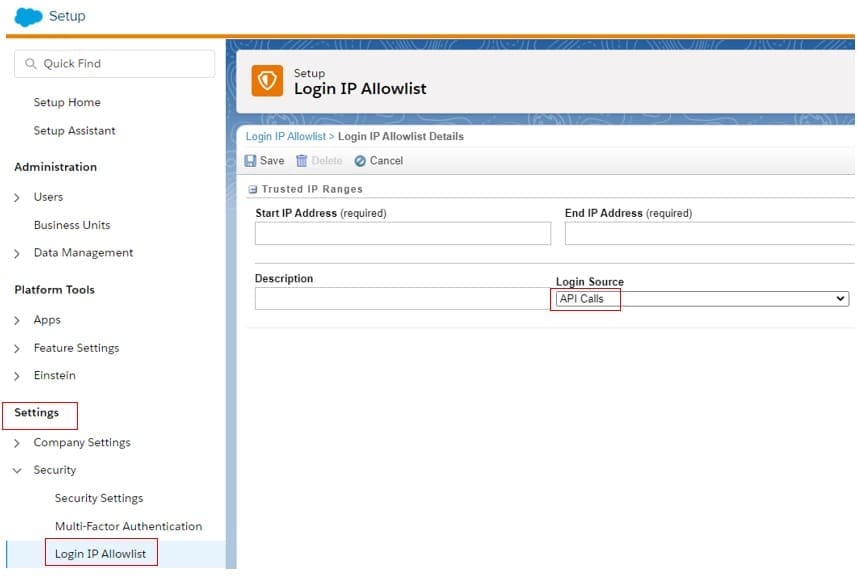Click the Delete trash can icon
The width and height of the screenshot is (857, 580).
(301, 161)
